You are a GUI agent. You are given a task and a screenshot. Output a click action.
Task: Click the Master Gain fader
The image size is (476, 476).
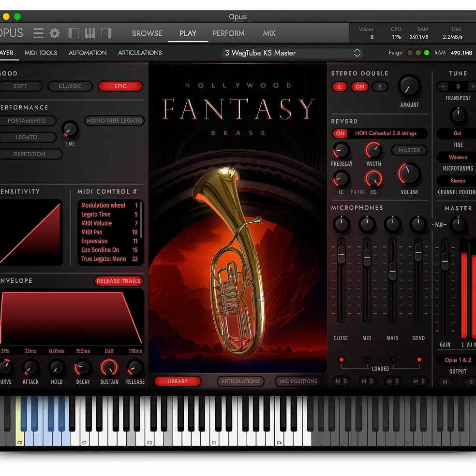point(445,261)
